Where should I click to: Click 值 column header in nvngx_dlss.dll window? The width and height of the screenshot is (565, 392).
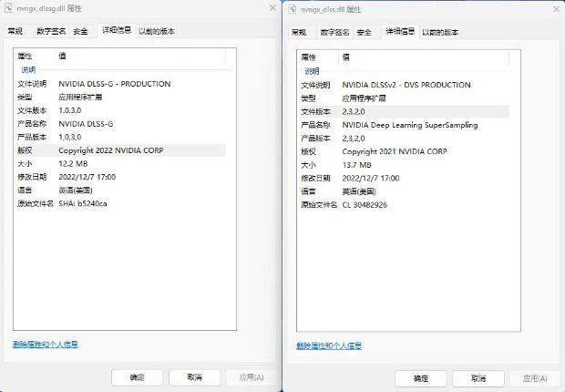tap(346, 57)
